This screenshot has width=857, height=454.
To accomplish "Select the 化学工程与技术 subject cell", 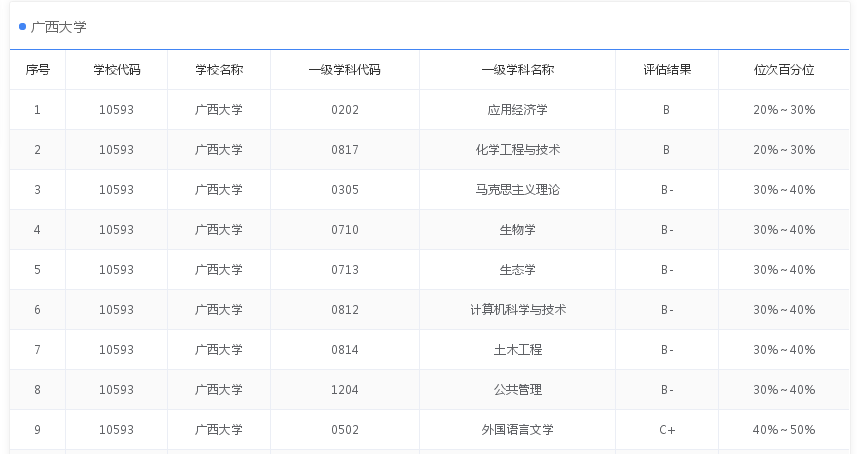I will (517, 150).
